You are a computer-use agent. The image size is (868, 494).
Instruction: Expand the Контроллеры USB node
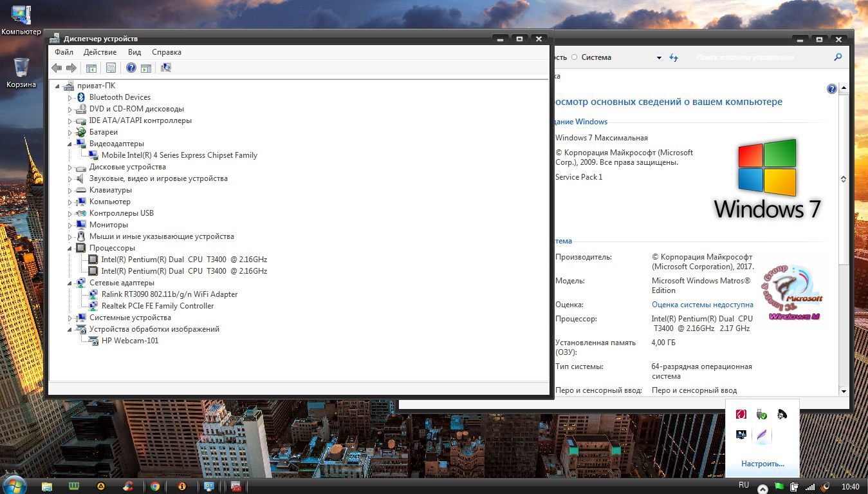click(70, 213)
